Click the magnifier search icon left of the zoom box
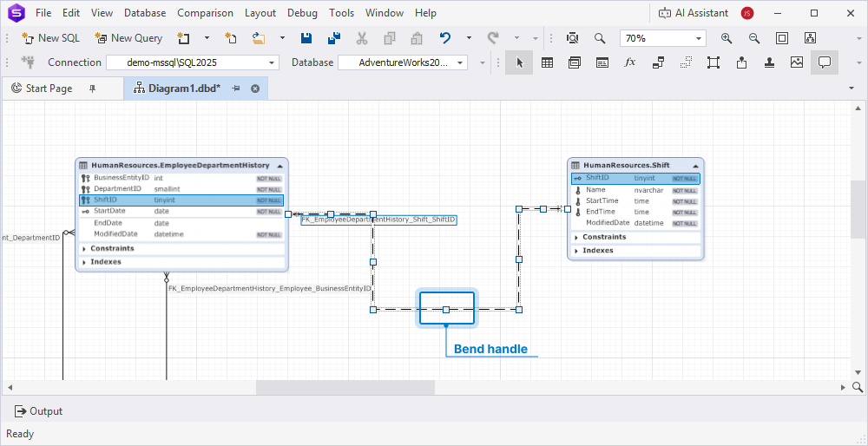Viewport: 868px width, 446px height. (x=600, y=38)
